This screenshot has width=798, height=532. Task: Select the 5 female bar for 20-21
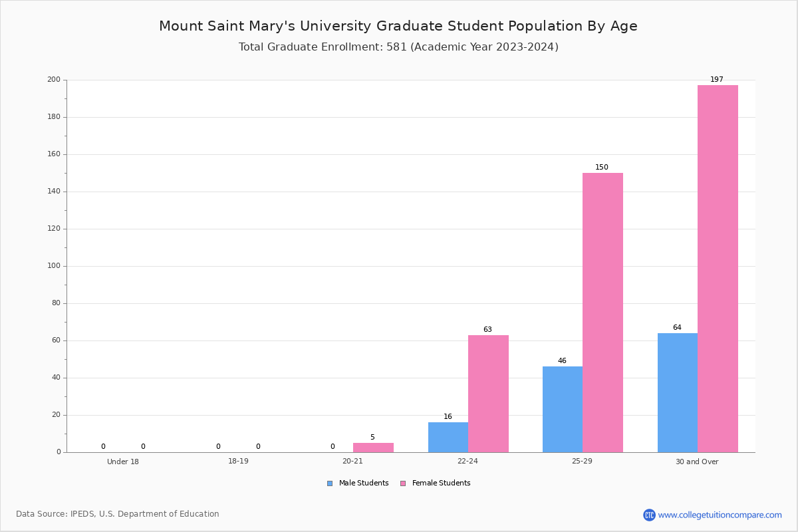pyautogui.click(x=373, y=448)
